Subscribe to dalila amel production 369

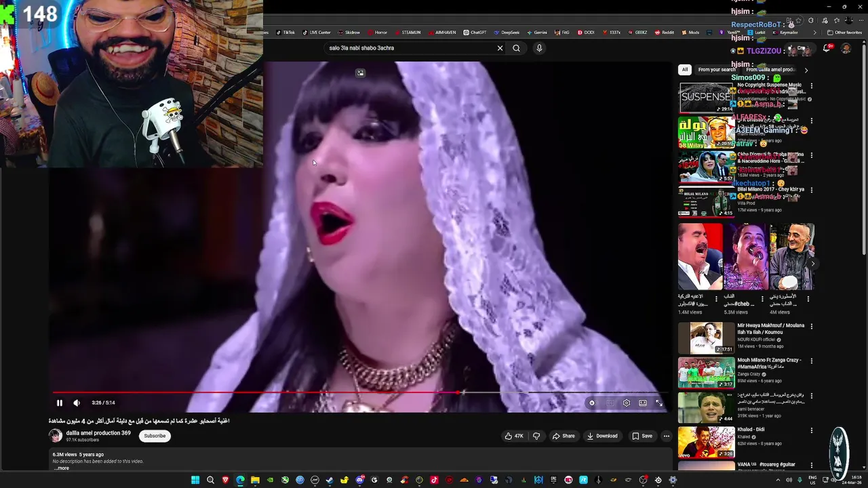tap(155, 436)
